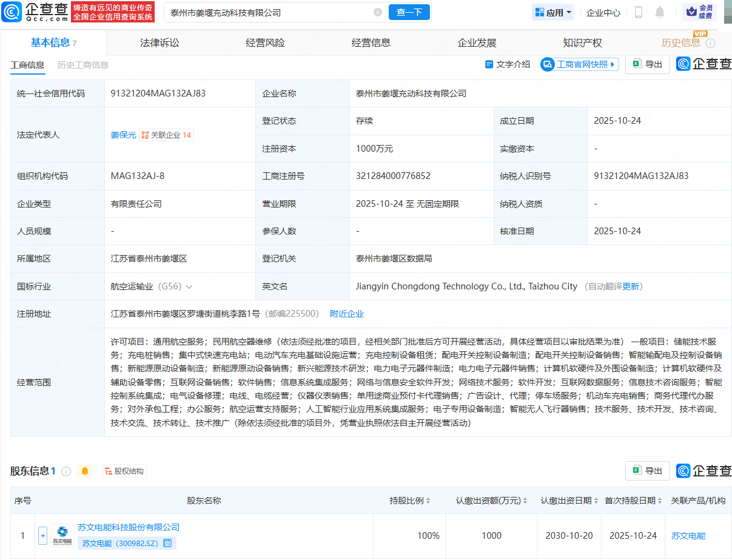Click the Qcc.com logo in the header

pos(34,12)
